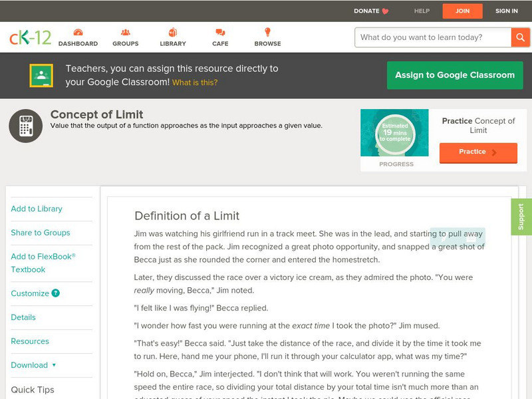Click Assign to Google Classroom button
Screen dimensions: 532x399
pyautogui.click(x=455, y=75)
